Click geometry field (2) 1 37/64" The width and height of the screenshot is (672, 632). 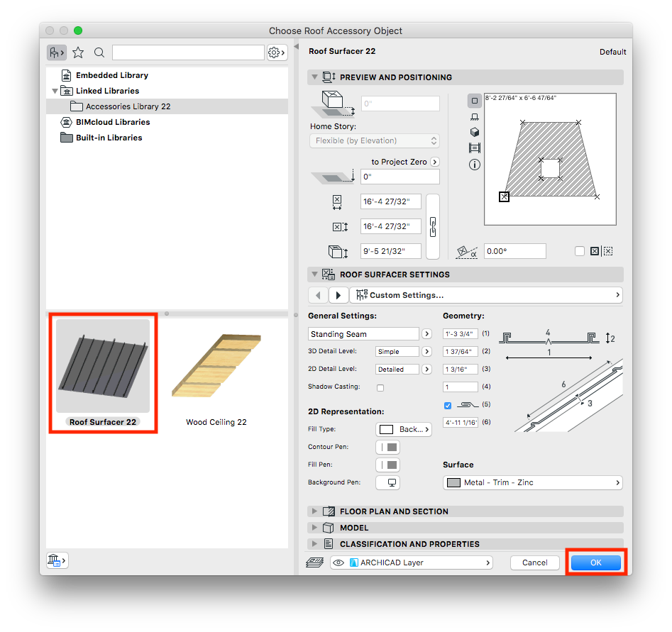(x=460, y=351)
